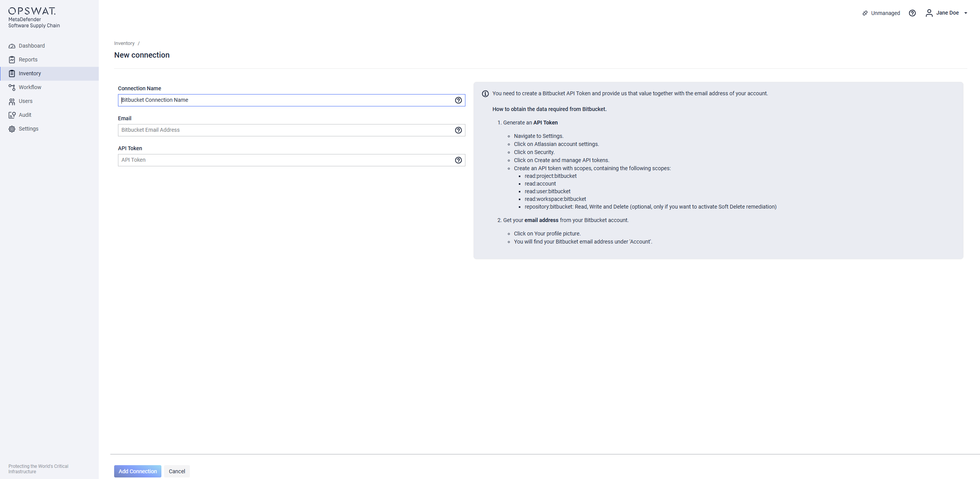Click help icon in Connection Name field

tap(458, 100)
